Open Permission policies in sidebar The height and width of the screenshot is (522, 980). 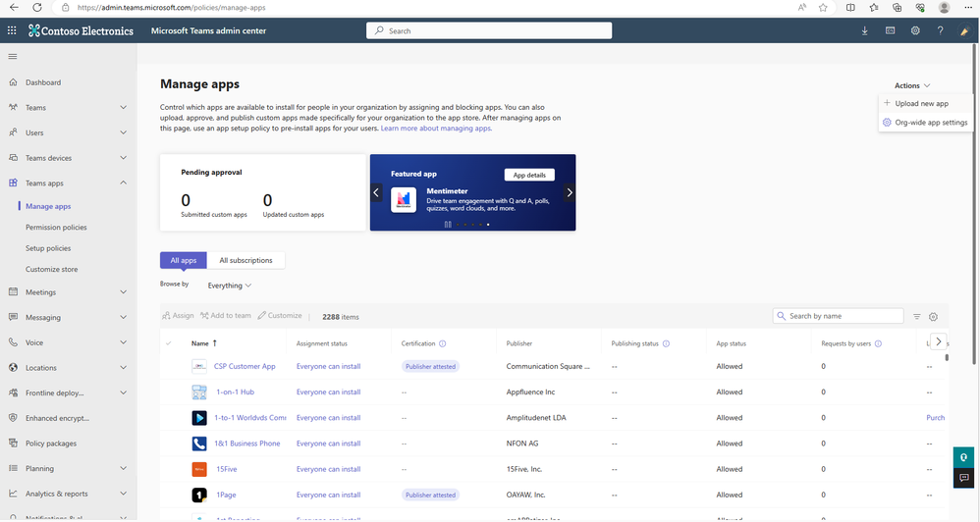coord(56,228)
